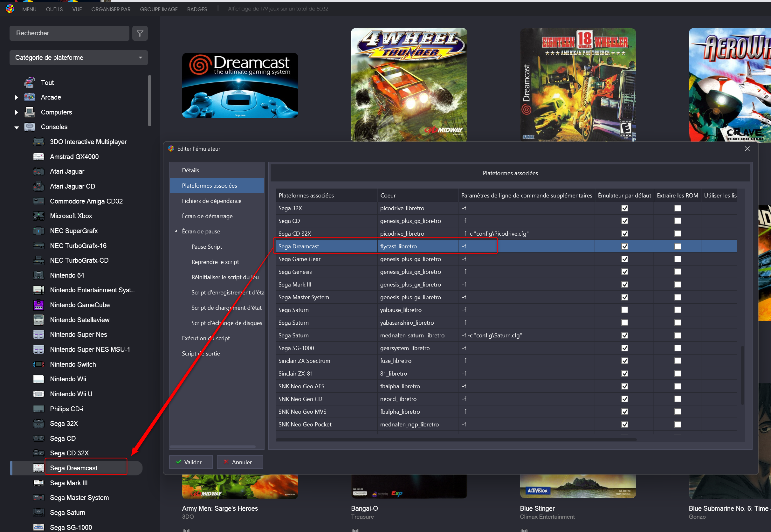Click the filter funnel icon beside search

[x=140, y=33]
